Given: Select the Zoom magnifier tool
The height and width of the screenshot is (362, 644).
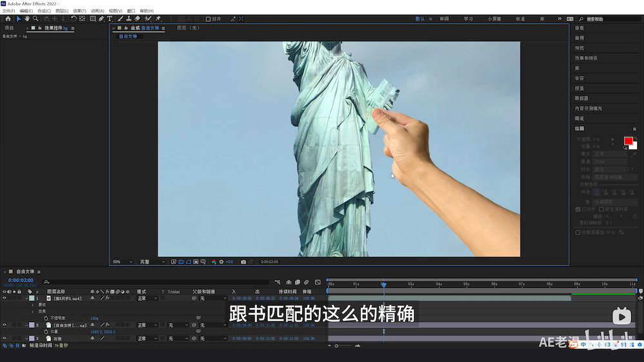Looking at the screenshot, I should pos(35,19).
